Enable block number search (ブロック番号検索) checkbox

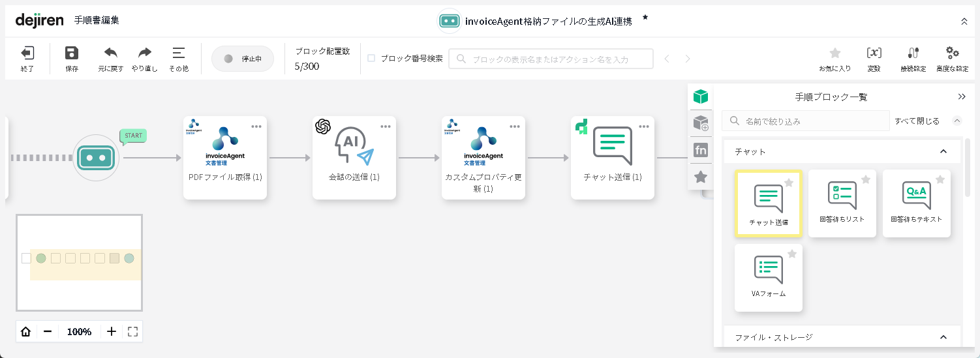tap(371, 58)
